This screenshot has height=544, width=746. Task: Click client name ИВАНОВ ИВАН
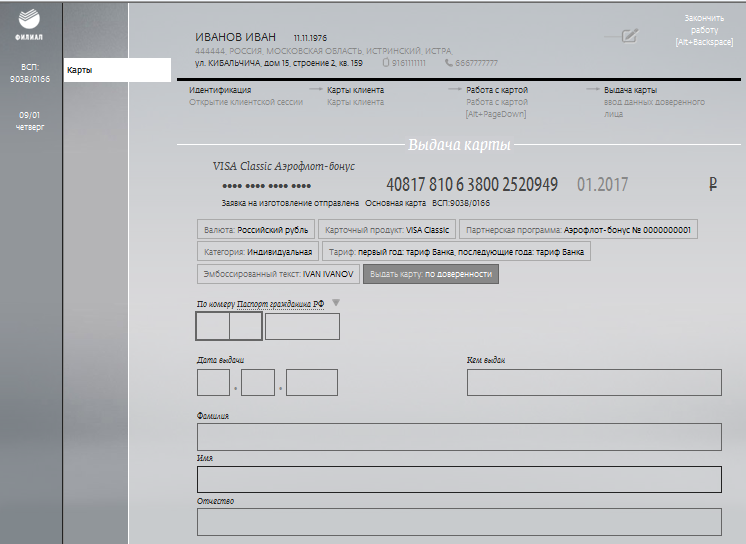point(236,37)
